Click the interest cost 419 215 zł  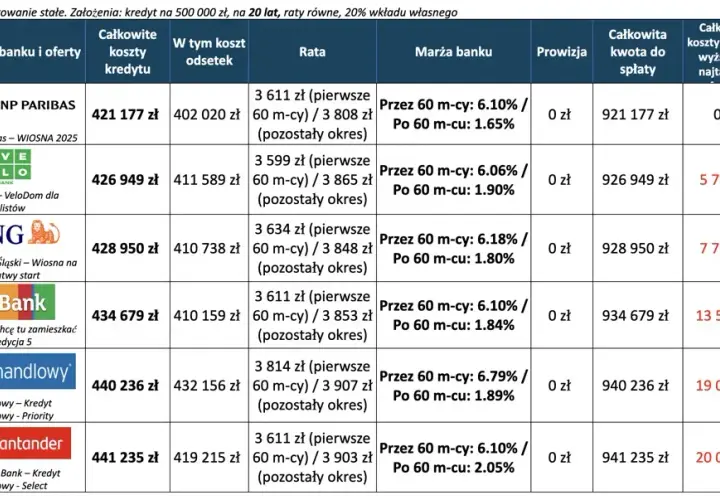click(207, 457)
